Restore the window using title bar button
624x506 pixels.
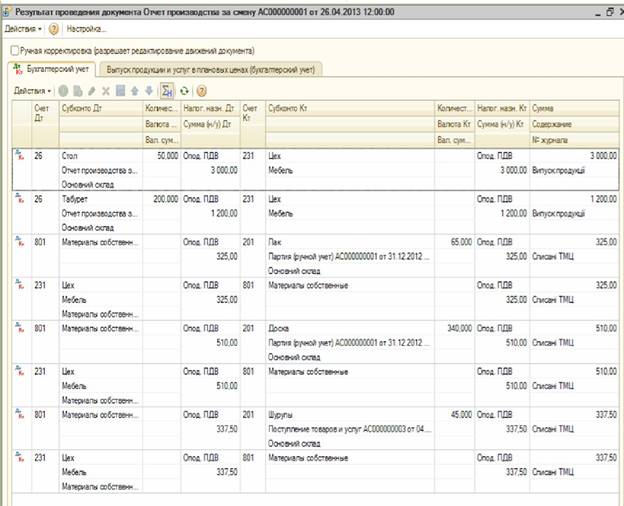click(x=610, y=12)
